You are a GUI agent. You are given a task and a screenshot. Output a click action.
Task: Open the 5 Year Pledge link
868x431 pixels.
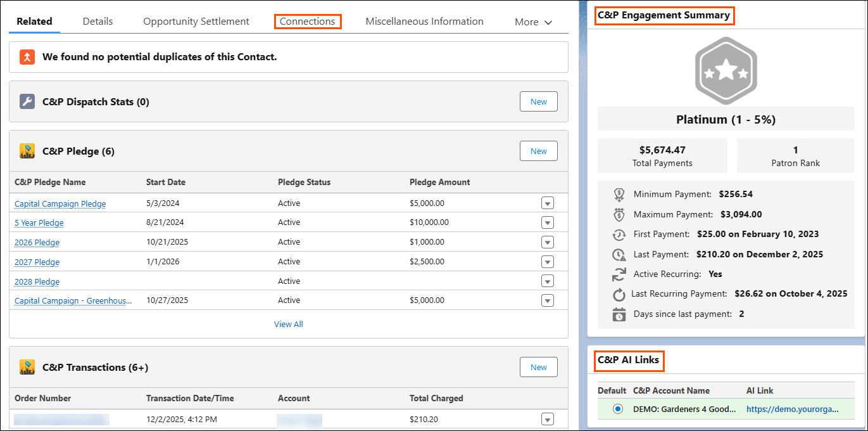point(39,222)
